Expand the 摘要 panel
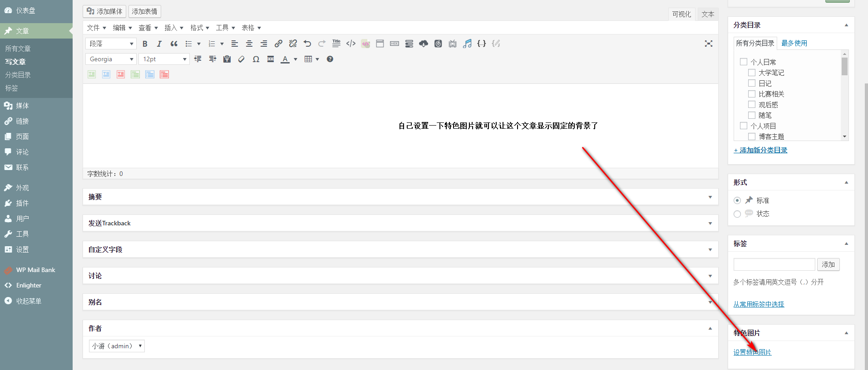868x370 pixels. click(710, 197)
